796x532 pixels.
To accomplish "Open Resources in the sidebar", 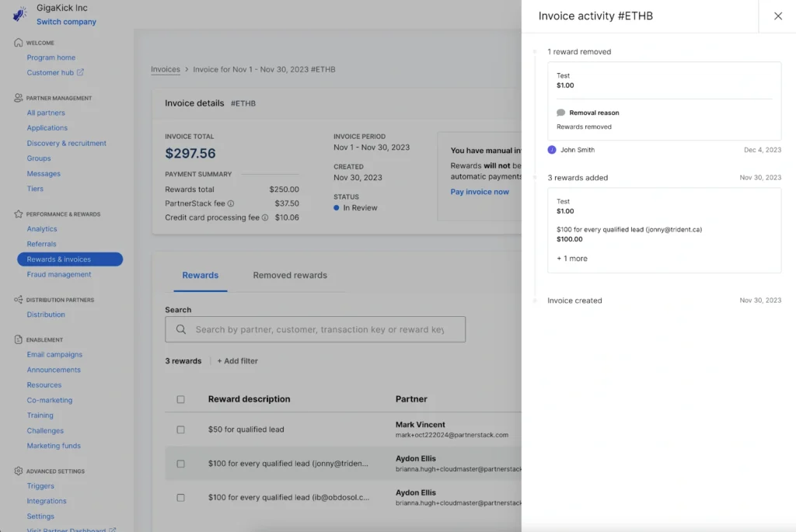I will [x=44, y=385].
